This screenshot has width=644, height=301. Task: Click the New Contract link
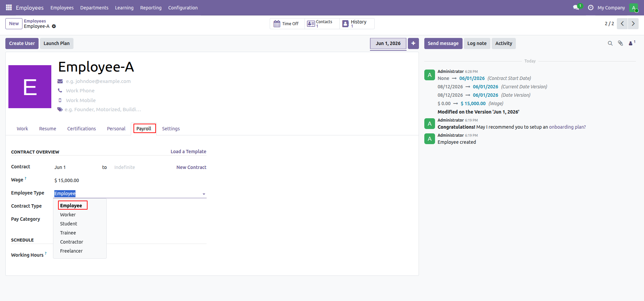(191, 167)
